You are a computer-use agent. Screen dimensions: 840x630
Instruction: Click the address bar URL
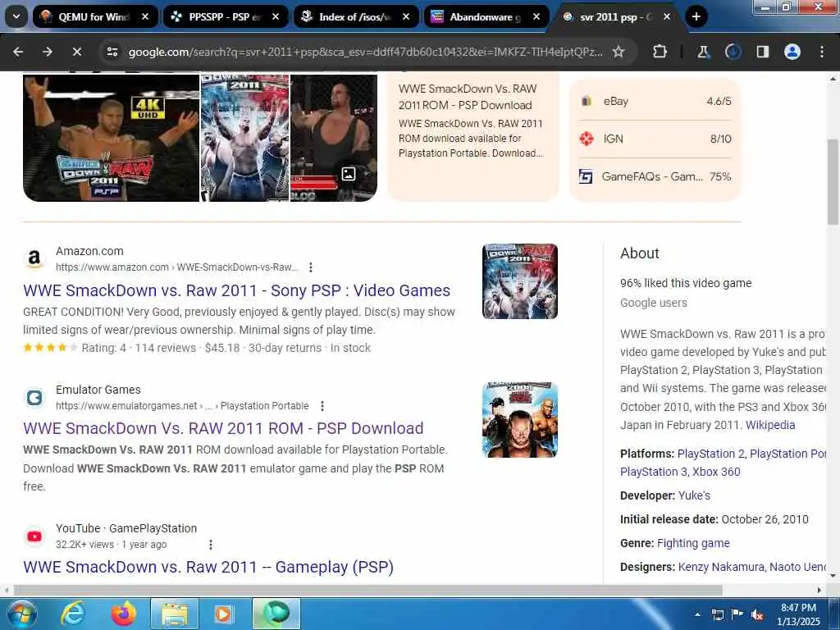coord(365,52)
